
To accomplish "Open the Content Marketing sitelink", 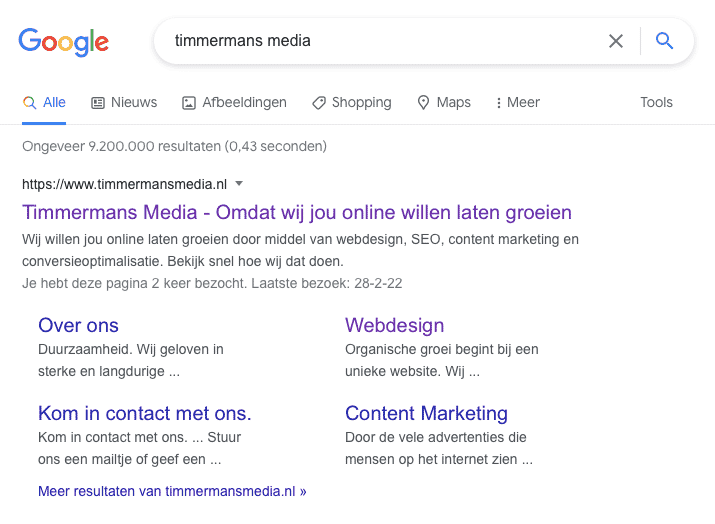I will (x=426, y=413).
